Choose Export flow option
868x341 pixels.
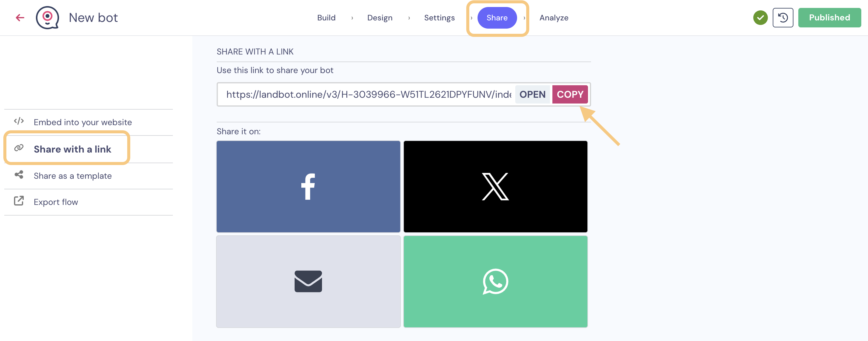pos(88,202)
